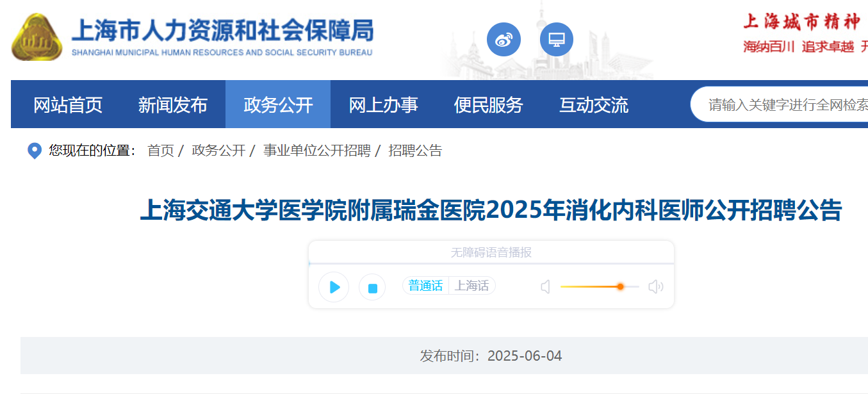Image resolution: width=868 pixels, height=394 pixels.
Task: Click the Shanghai HRSS Bureau emblem logo
Action: pos(37,38)
